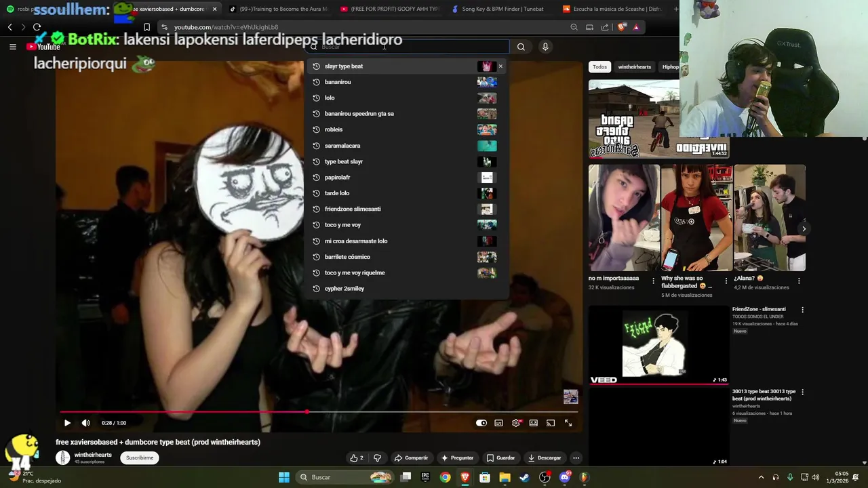
Task: Click the video progress bar scrubber
Action: point(307,411)
